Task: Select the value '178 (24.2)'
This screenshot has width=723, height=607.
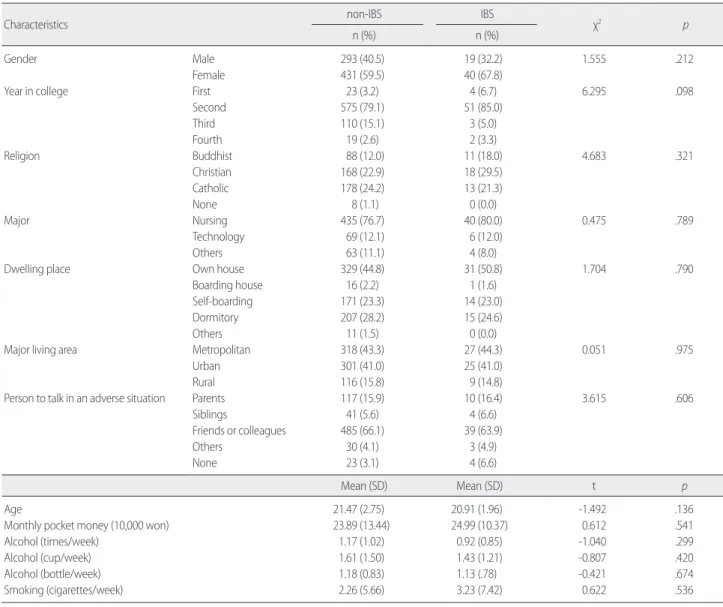Action: 362,188
